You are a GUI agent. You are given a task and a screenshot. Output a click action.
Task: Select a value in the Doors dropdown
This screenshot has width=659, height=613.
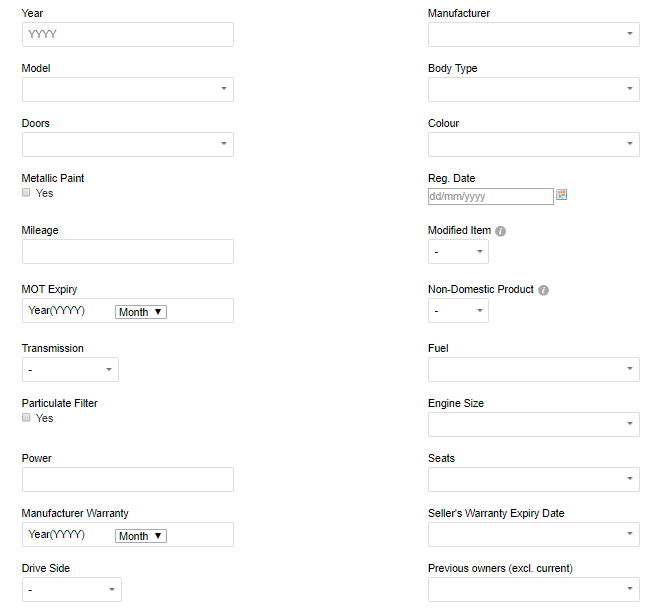coord(128,145)
